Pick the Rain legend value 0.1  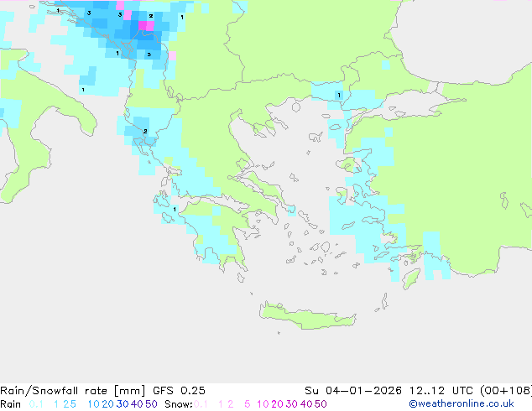coord(36,404)
